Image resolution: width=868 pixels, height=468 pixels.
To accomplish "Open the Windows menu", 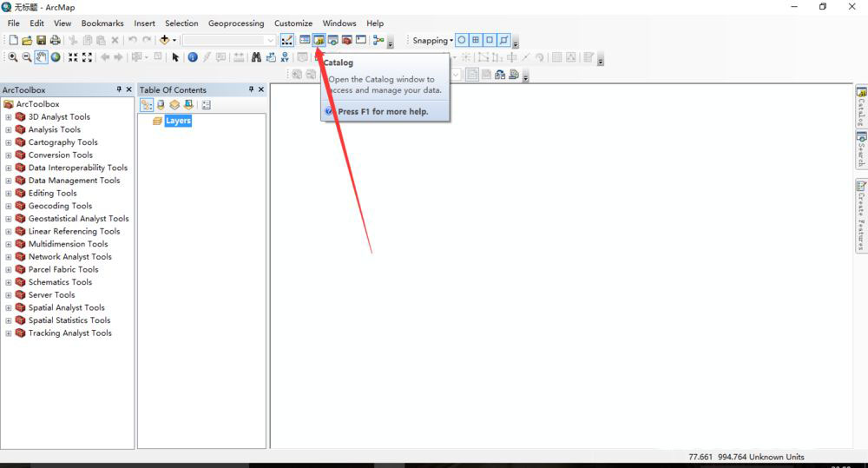I will click(339, 23).
